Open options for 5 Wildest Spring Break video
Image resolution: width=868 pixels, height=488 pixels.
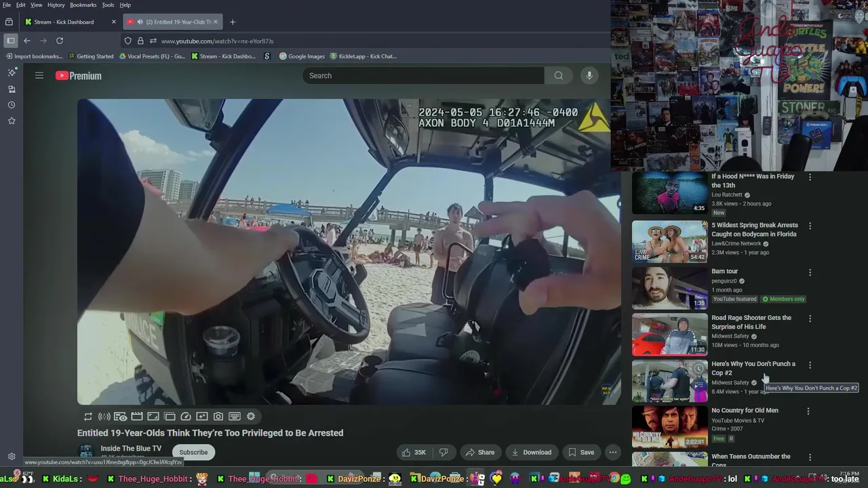click(x=810, y=226)
